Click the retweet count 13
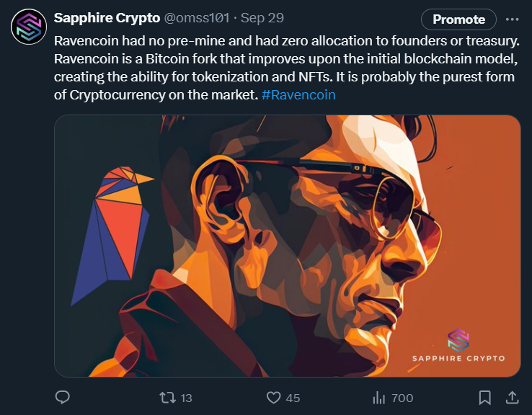 (186, 398)
